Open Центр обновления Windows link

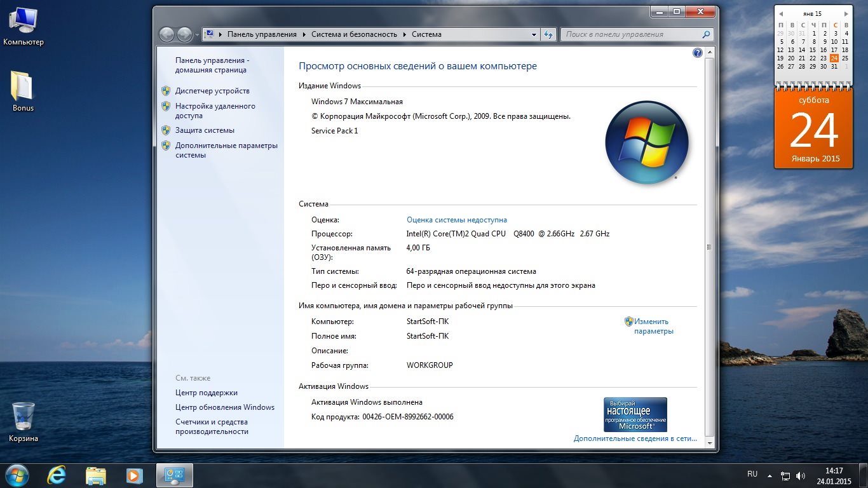tap(225, 407)
